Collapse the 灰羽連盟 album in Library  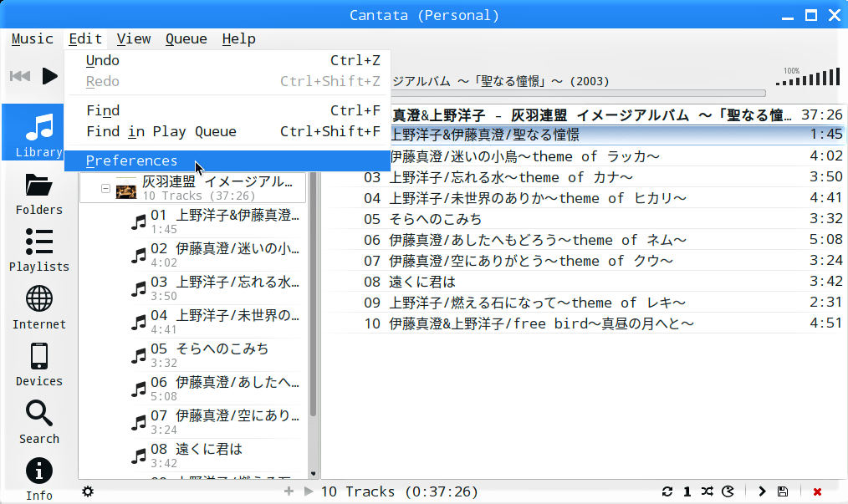(105, 188)
